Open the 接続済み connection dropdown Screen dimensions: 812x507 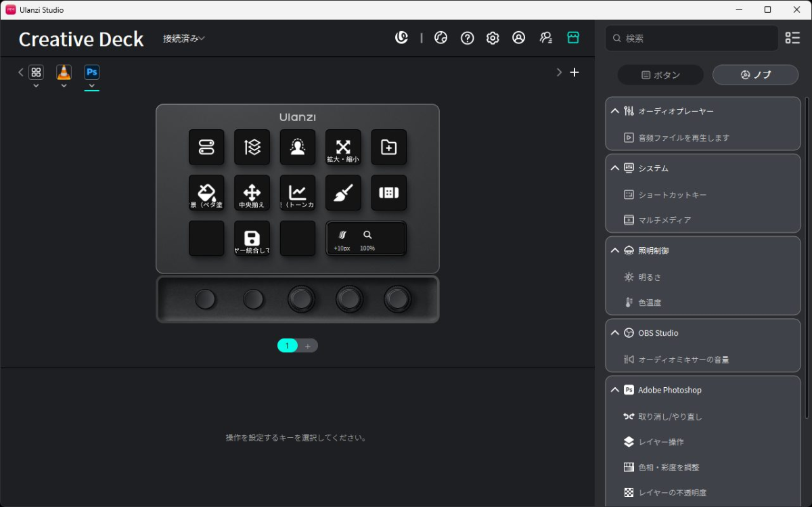point(183,39)
